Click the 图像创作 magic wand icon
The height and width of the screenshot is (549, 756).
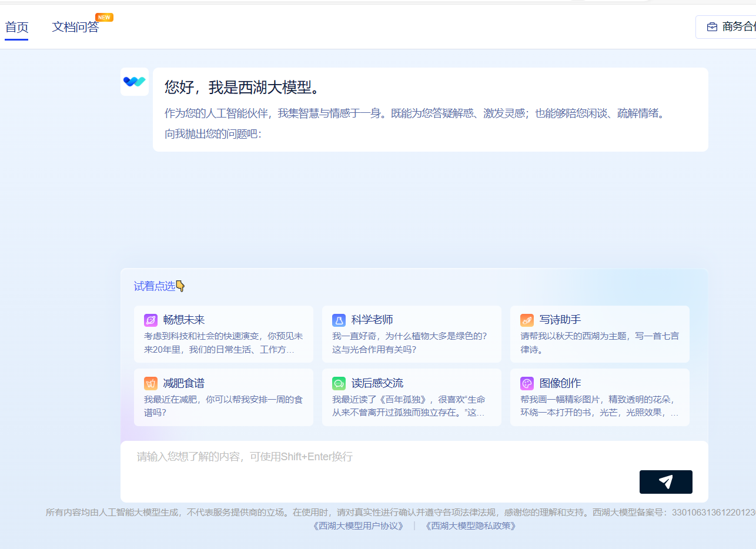point(526,383)
